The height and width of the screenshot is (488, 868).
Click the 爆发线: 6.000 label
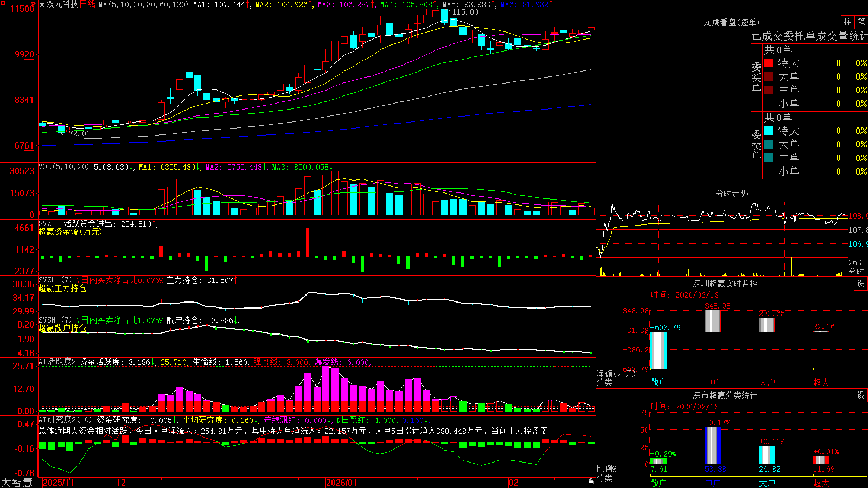(x=342, y=362)
